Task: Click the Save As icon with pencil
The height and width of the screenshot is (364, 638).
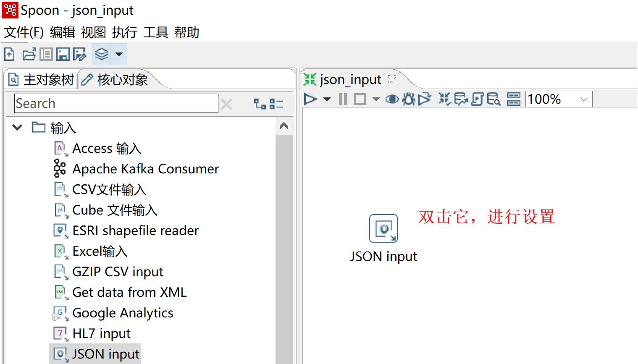Action: pyautogui.click(x=79, y=54)
